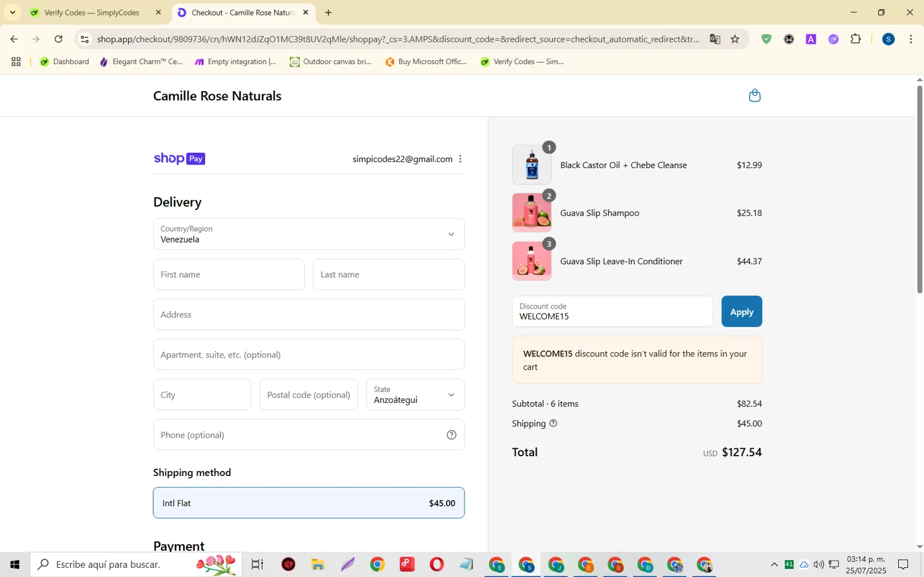Go back with the browser back arrow
Screen dimensions: 924x577
click(x=14, y=39)
